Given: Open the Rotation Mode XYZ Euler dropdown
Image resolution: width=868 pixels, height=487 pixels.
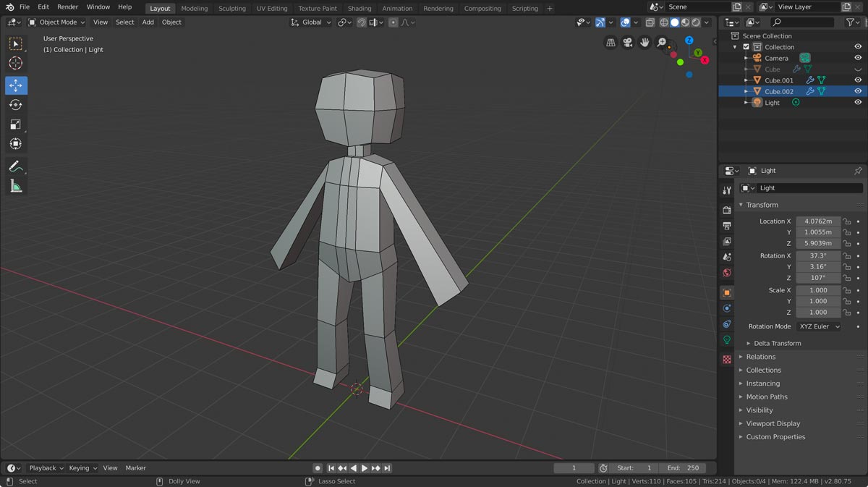Looking at the screenshot, I should (x=819, y=326).
